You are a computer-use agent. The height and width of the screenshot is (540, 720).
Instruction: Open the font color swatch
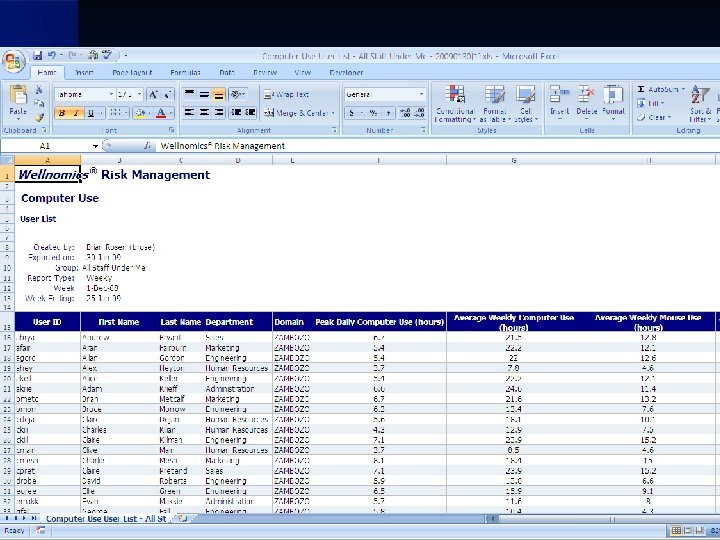click(x=161, y=113)
